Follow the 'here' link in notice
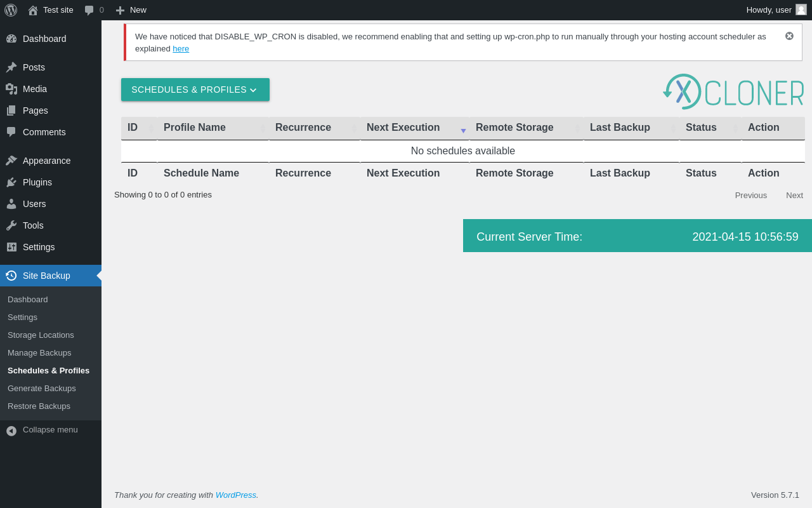This screenshot has height=508, width=812. [181, 49]
